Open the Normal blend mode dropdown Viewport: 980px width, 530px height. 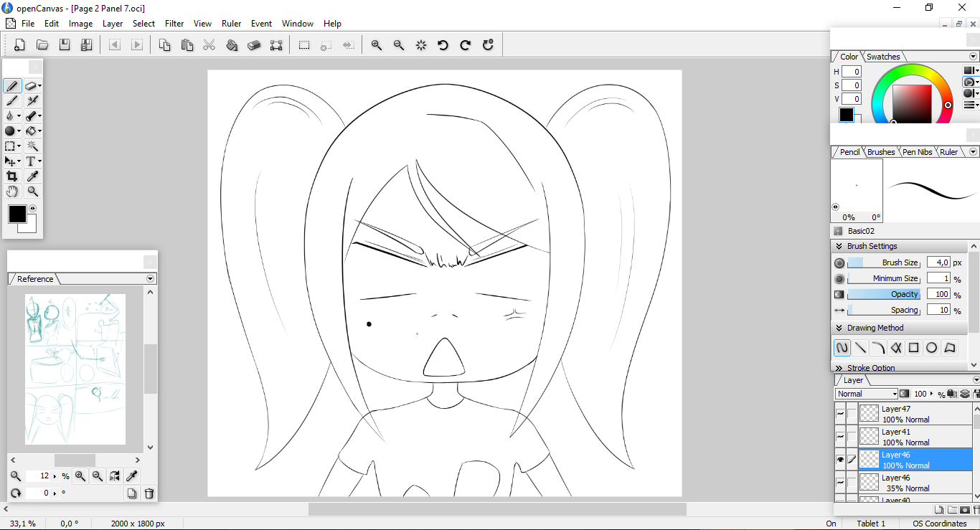click(x=867, y=394)
